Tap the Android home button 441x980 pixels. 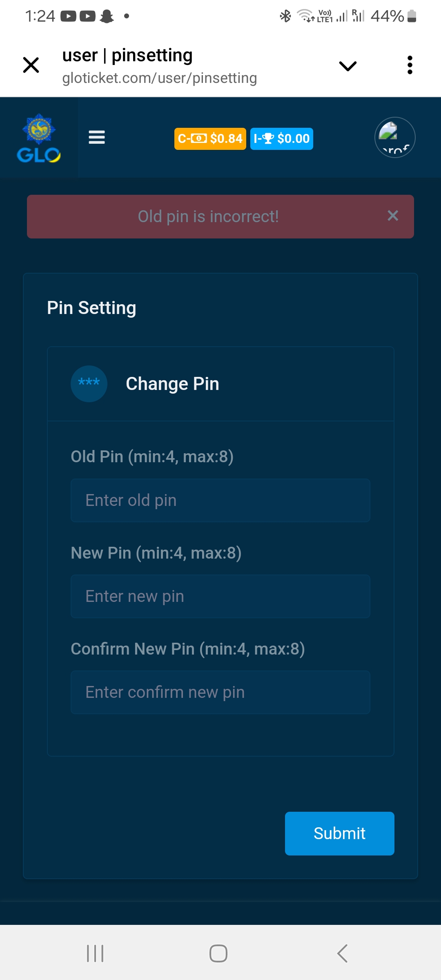[x=218, y=953]
